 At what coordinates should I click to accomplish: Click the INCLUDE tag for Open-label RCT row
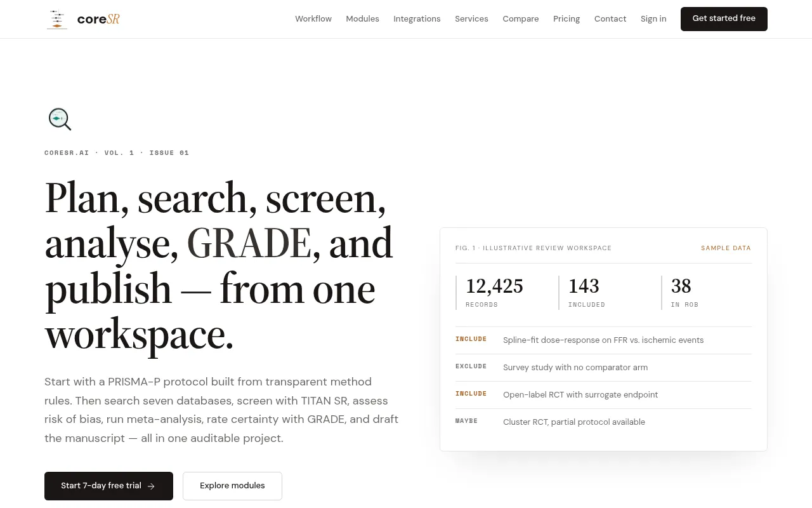point(471,394)
